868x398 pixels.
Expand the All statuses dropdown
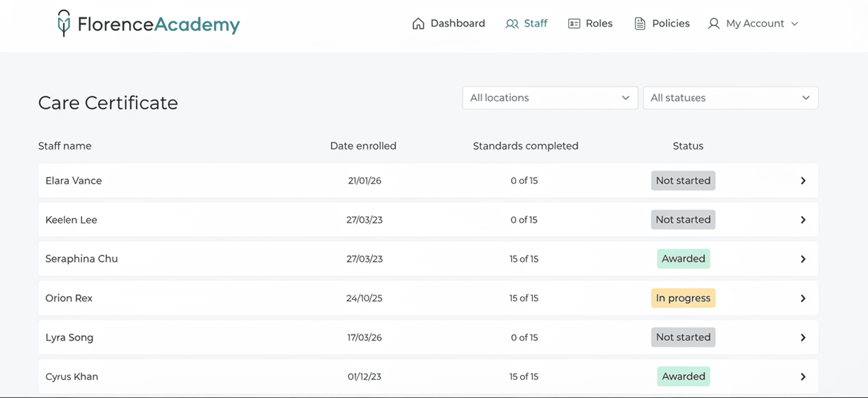pyautogui.click(x=731, y=98)
